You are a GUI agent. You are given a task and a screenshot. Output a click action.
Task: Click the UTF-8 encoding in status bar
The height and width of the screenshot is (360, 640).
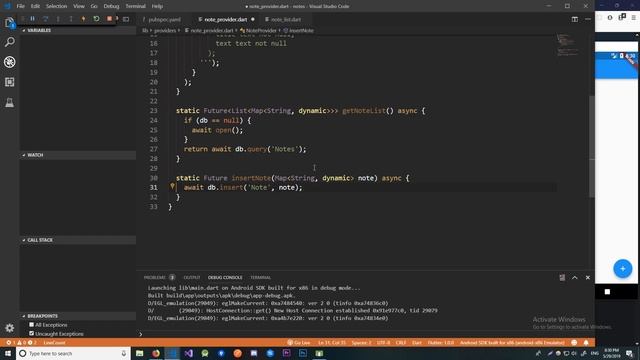tap(383, 342)
